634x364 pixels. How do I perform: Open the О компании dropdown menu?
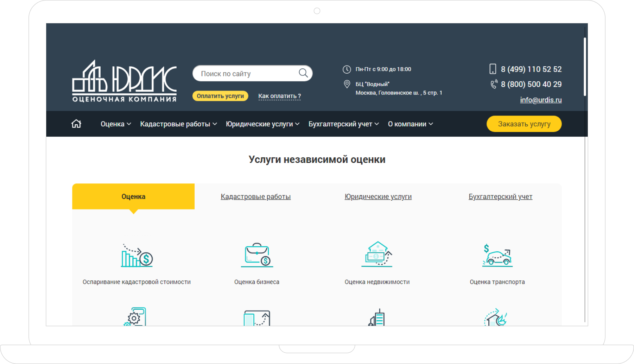pyautogui.click(x=410, y=124)
